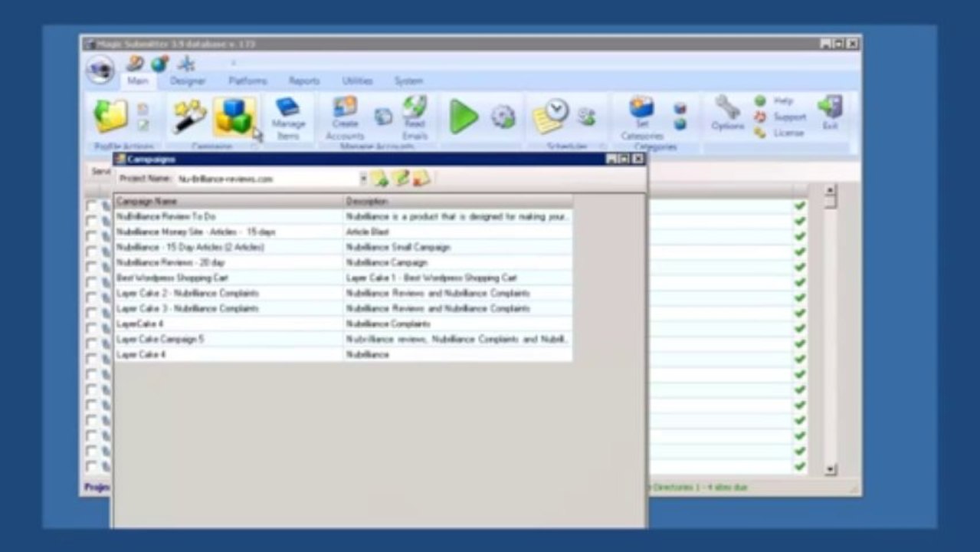
Task: Select the 'Nubrilliance Reviews - 20 day' row
Action: tap(343, 262)
